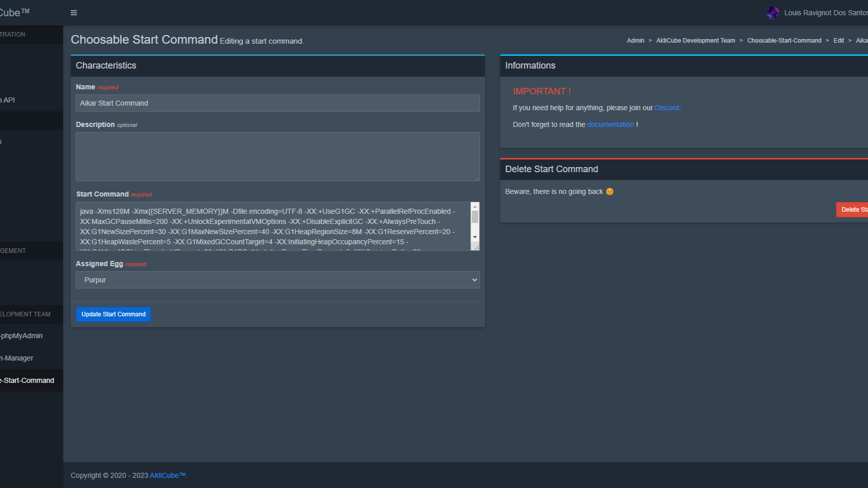Open Louis Ravignot Dos Santos user menu
The image size is (868, 488).
[x=825, y=13]
